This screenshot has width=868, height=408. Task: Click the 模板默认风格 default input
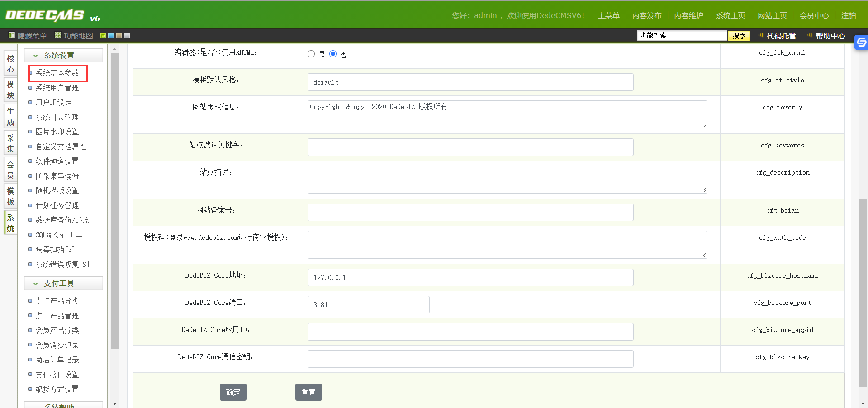coord(470,82)
